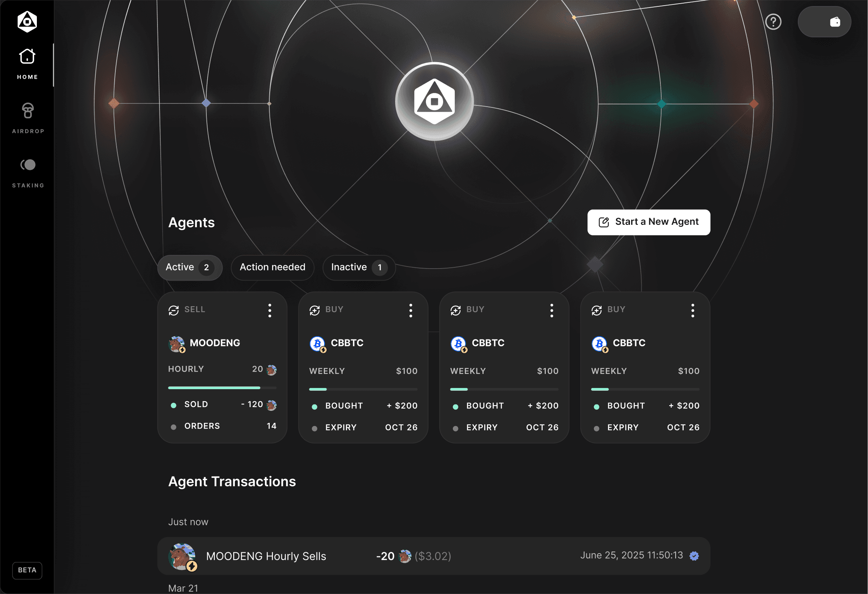Image resolution: width=868 pixels, height=594 pixels.
Task: Click the BETA badge in sidebar
Action: click(x=27, y=570)
